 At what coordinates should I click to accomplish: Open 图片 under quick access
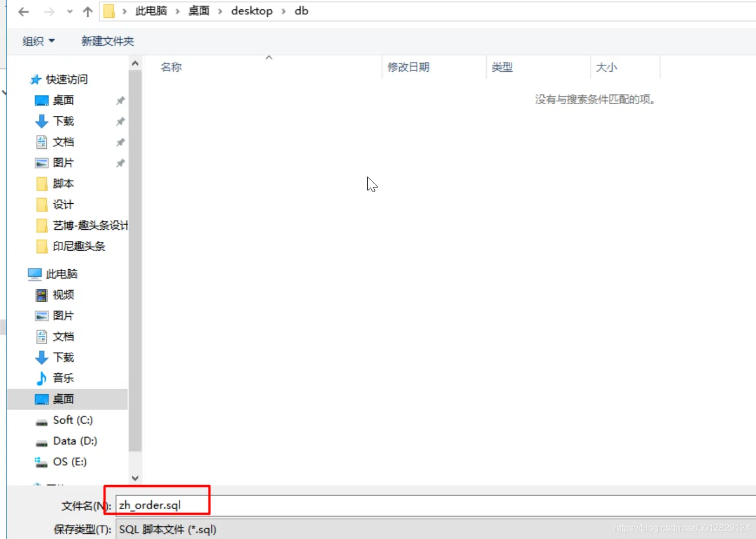pyautogui.click(x=63, y=163)
